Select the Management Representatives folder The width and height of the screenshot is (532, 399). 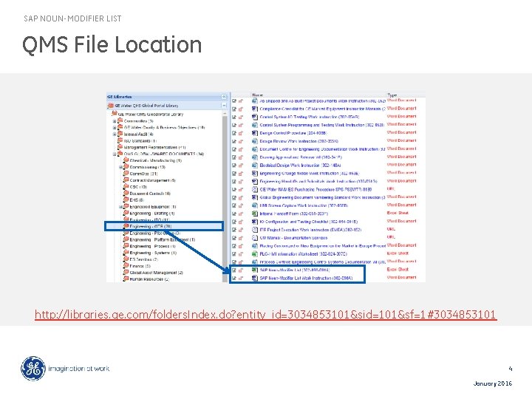tap(154, 147)
